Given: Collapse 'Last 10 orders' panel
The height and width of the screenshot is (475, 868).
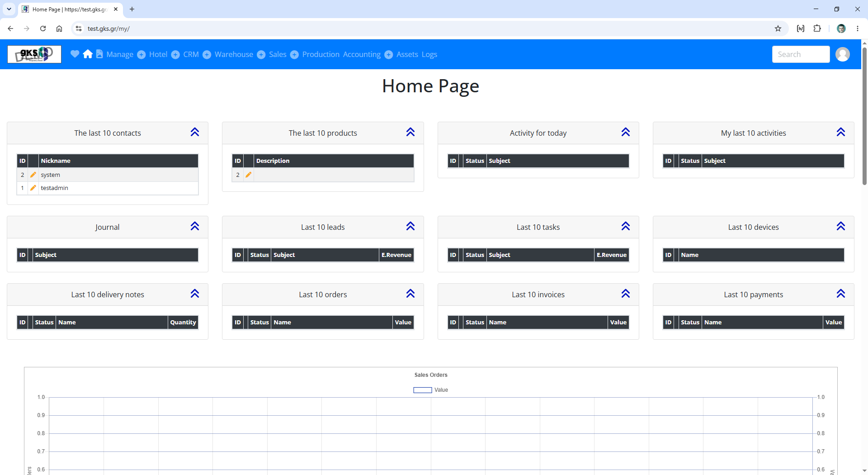Looking at the screenshot, I should 410,294.
